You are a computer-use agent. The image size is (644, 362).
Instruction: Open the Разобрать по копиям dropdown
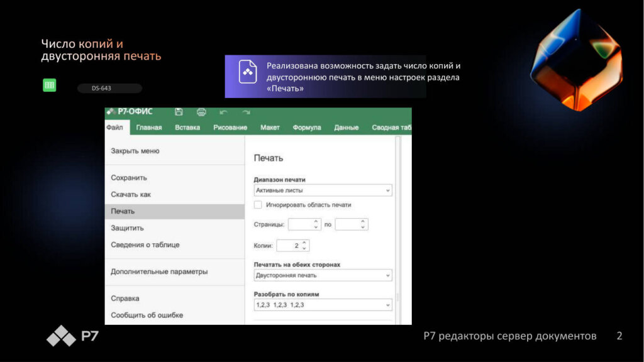(323, 305)
